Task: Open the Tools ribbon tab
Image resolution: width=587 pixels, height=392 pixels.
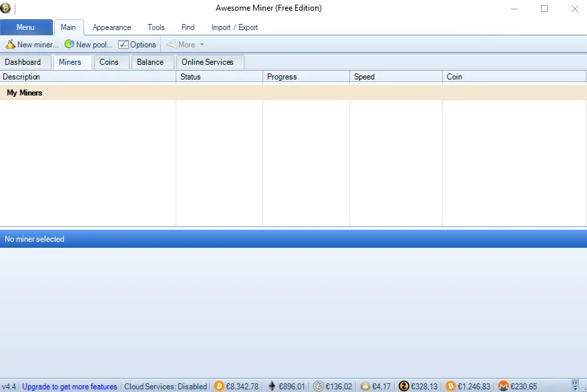Action: tap(156, 27)
